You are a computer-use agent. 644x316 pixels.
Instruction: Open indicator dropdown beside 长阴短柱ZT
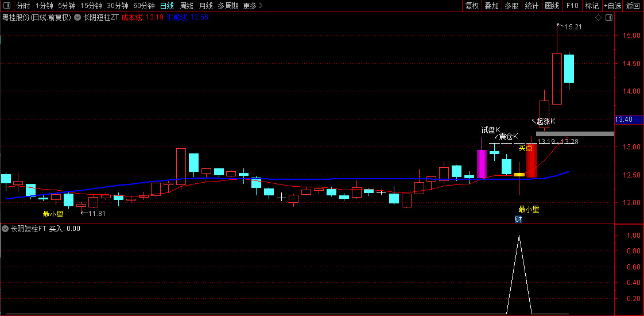point(77,18)
